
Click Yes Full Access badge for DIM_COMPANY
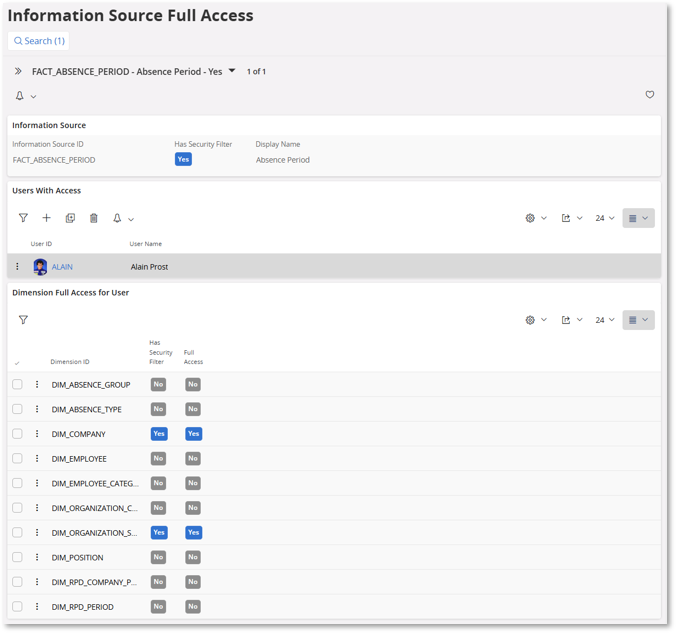coord(194,433)
